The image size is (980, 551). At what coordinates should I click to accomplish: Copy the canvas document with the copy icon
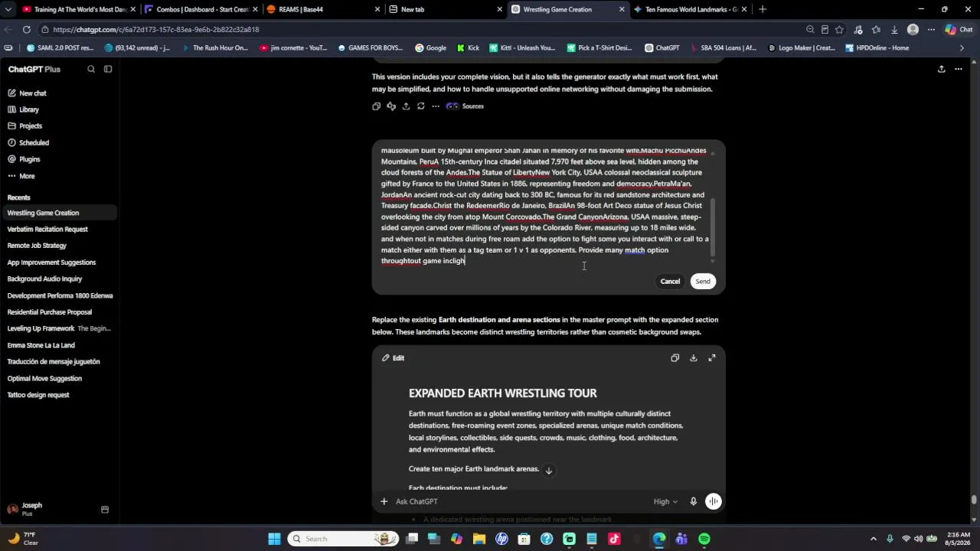coord(675,357)
